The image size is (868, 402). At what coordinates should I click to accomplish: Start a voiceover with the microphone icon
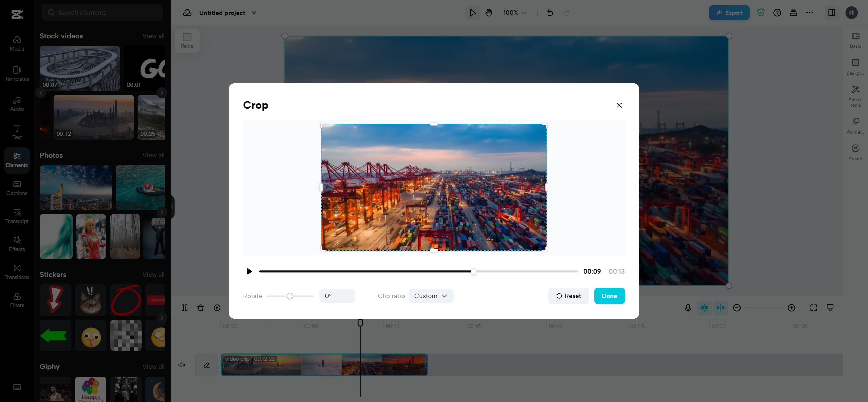pyautogui.click(x=688, y=308)
